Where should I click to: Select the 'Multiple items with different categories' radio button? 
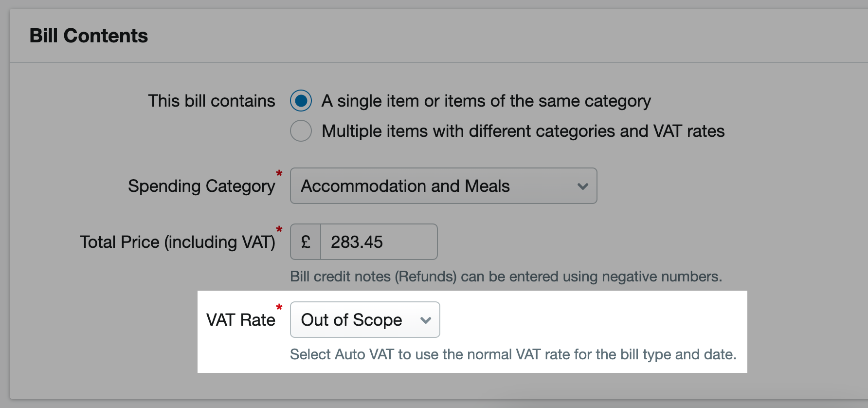click(x=301, y=130)
